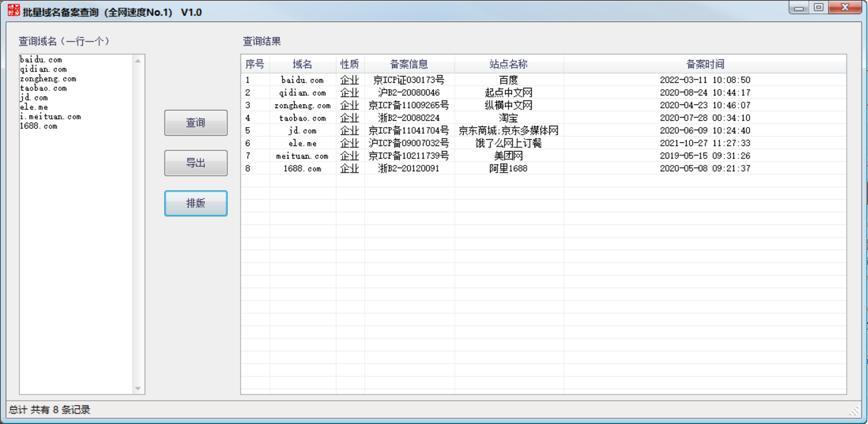The width and height of the screenshot is (868, 424).
Task: Click the cell 浙B2-20120091
Action: 409,169
